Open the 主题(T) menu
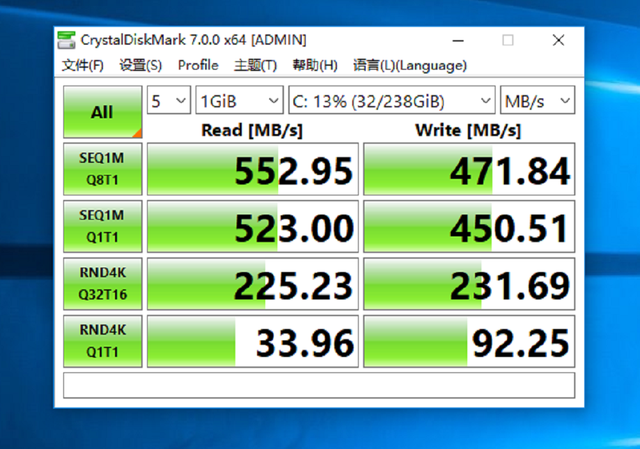This screenshot has height=449, width=640. tap(255, 65)
